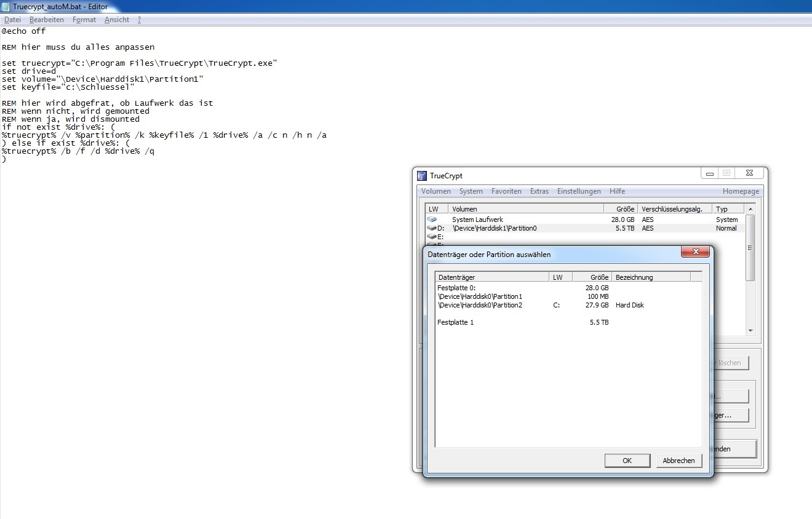
Task: Select Festplatte 0: in the partition list
Action: tap(568, 288)
